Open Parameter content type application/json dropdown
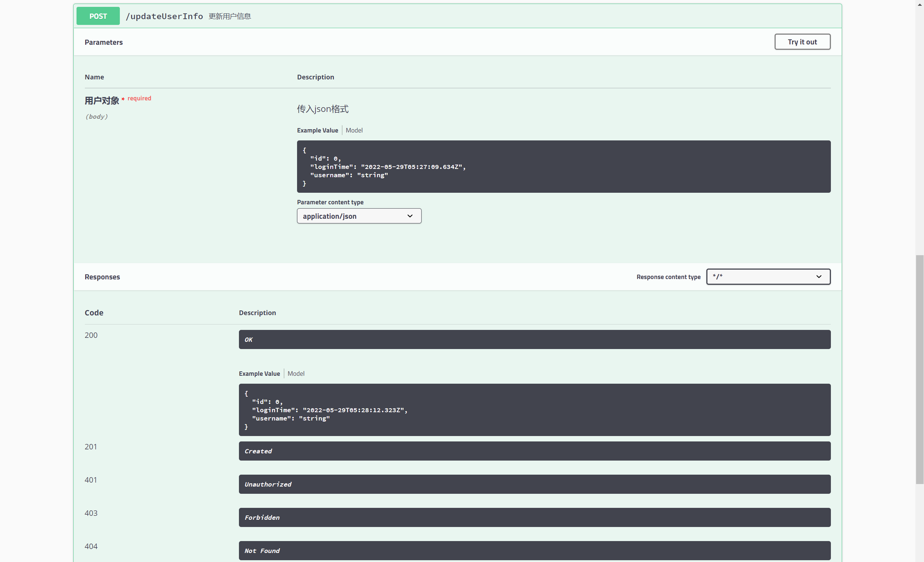This screenshot has height=562, width=924. [x=358, y=216]
